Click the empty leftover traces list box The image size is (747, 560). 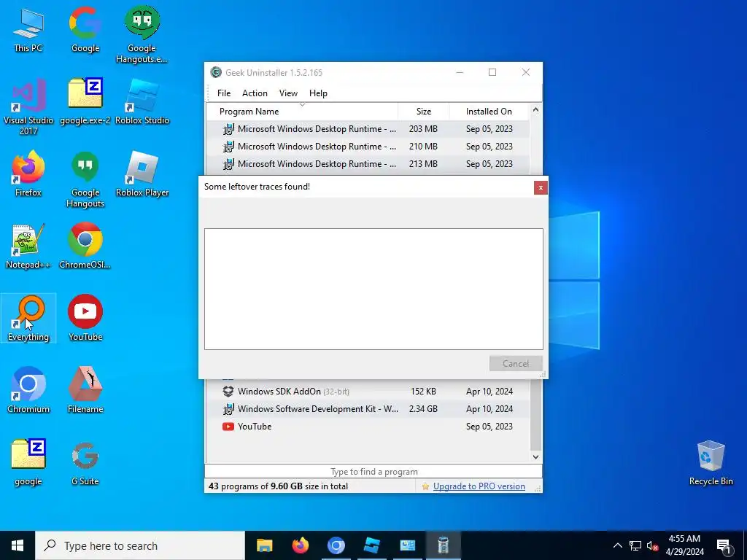point(373,289)
